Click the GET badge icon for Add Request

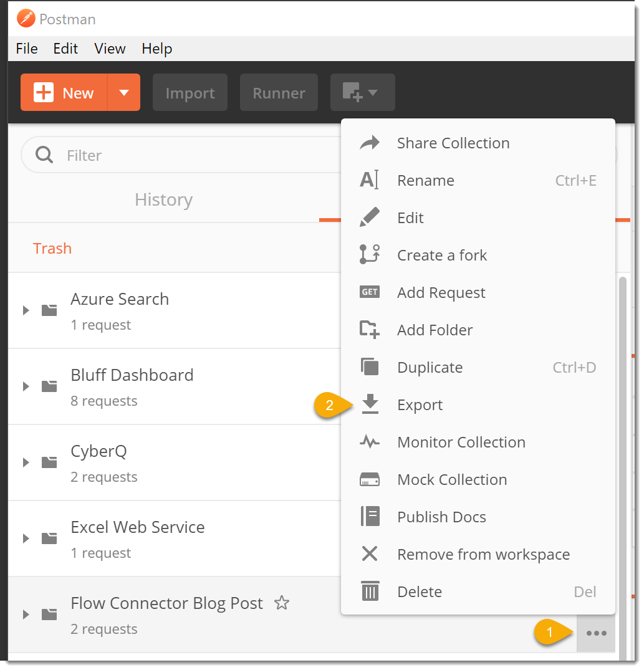tap(370, 292)
